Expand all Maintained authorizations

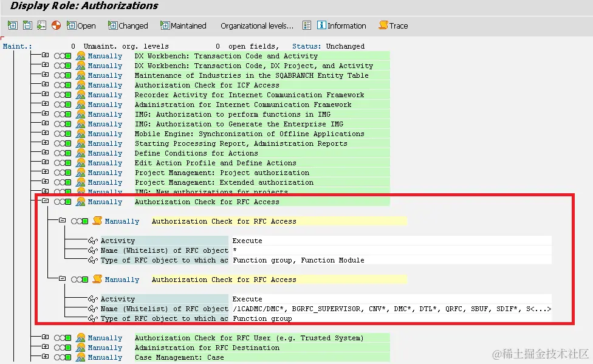click(x=183, y=26)
